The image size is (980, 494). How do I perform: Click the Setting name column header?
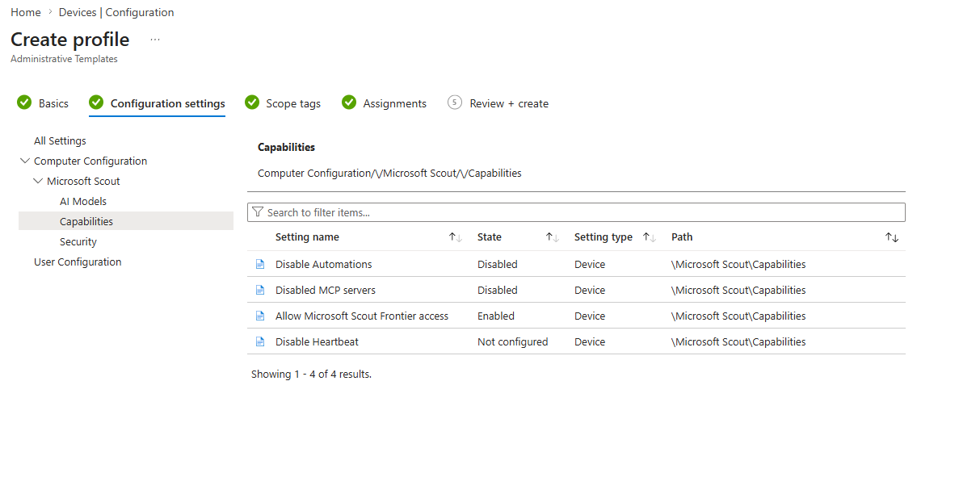307,237
